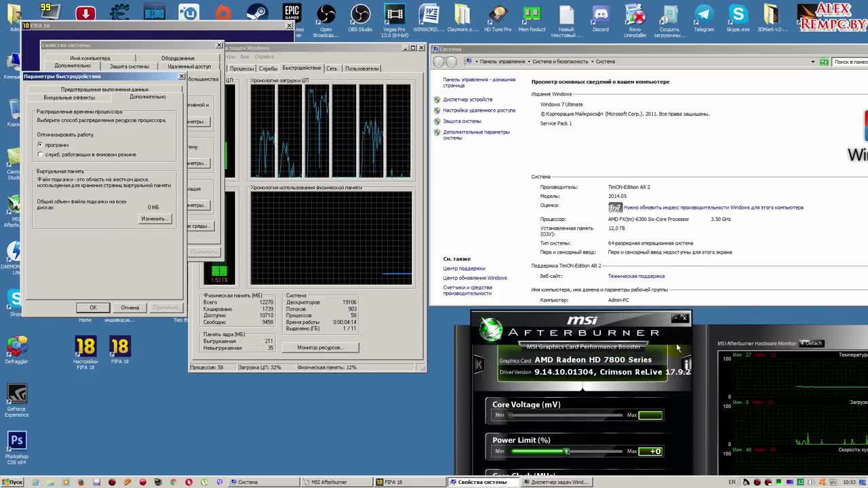This screenshot has width=868, height=488.
Task: Open the Epic Games launcher icon
Action: (x=292, y=13)
